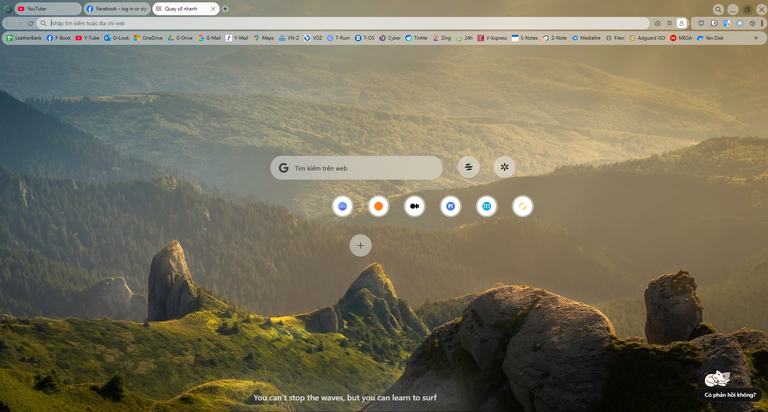Click the translate extension icon
Screen dimensions: 768x412
pos(727,23)
